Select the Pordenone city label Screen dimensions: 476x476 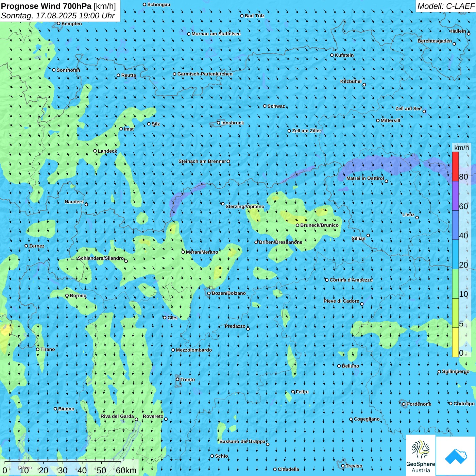[419, 404]
